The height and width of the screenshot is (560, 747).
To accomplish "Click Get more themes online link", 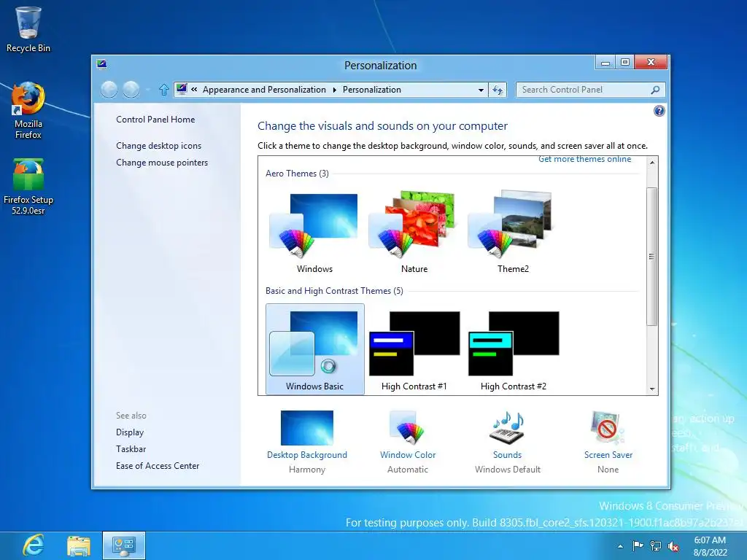I will [x=584, y=159].
